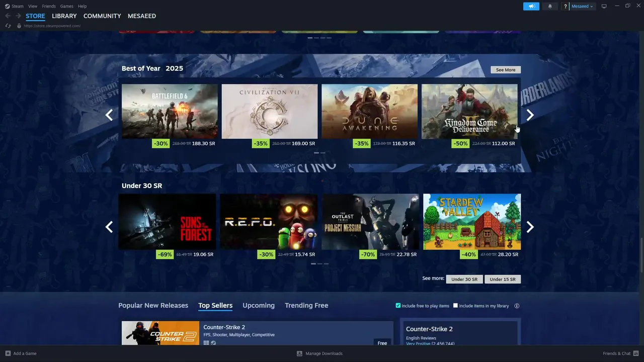See more games Under 30 SR button
Image resolution: width=644 pixels, height=362 pixels.
click(464, 279)
